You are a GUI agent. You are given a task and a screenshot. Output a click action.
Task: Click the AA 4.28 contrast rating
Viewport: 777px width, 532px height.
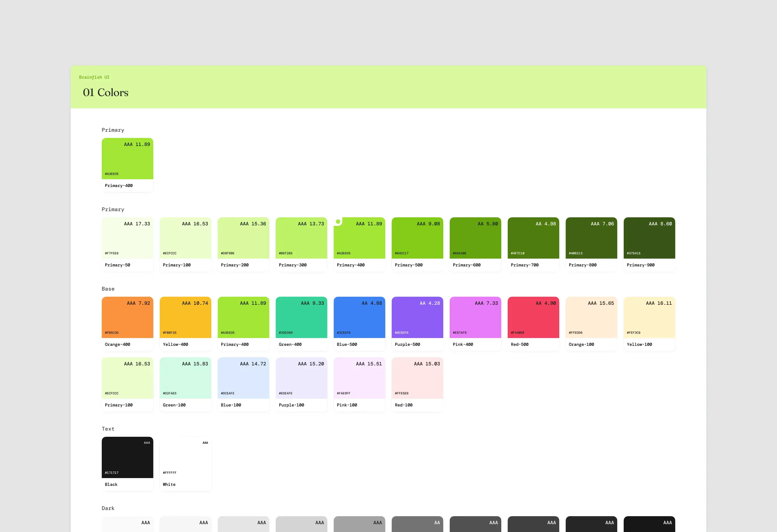(430, 303)
